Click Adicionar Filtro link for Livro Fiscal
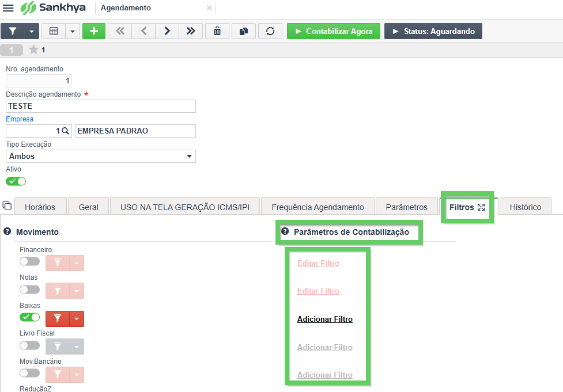The width and height of the screenshot is (563, 392). 325,347
